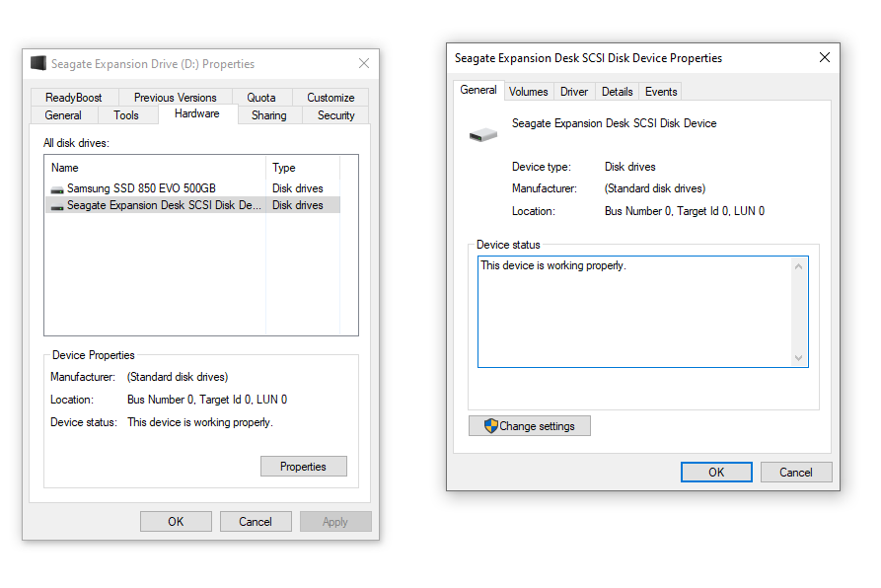The image size is (881, 588).
Task: Click the "Disk drives" type of Samsung row
Action: point(298,188)
